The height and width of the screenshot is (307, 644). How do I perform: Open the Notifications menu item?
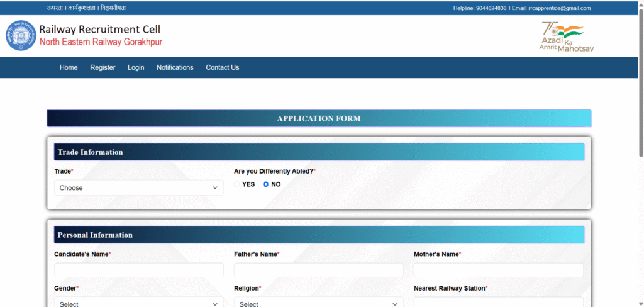click(175, 67)
